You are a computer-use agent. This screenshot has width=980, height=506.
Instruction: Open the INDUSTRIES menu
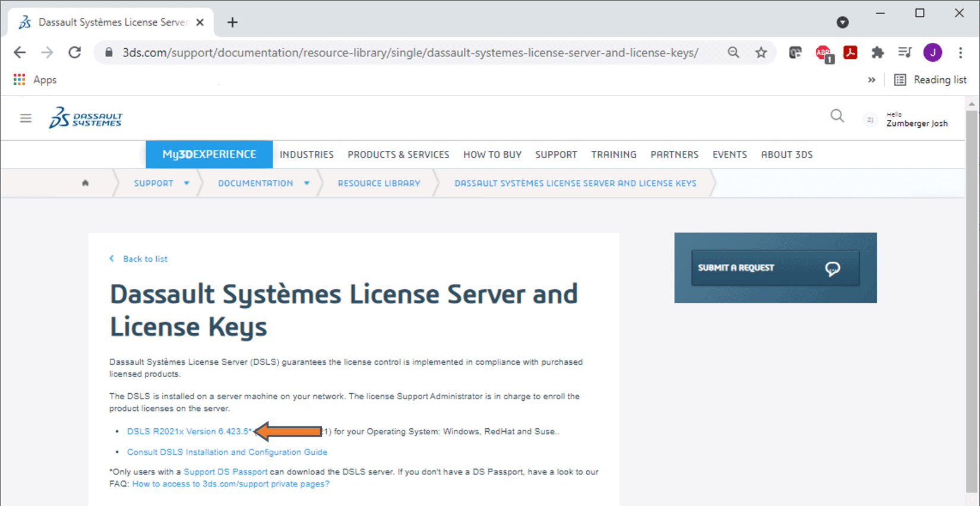306,154
